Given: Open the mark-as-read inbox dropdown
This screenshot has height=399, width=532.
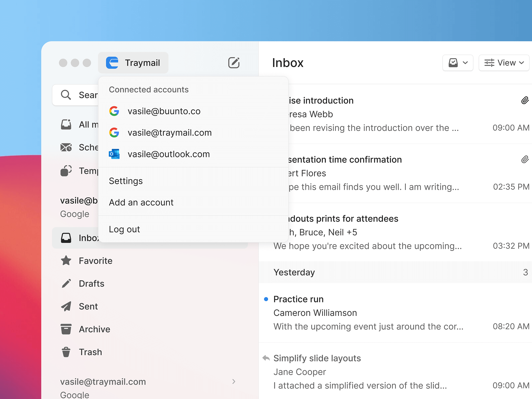Looking at the screenshot, I should [x=458, y=63].
